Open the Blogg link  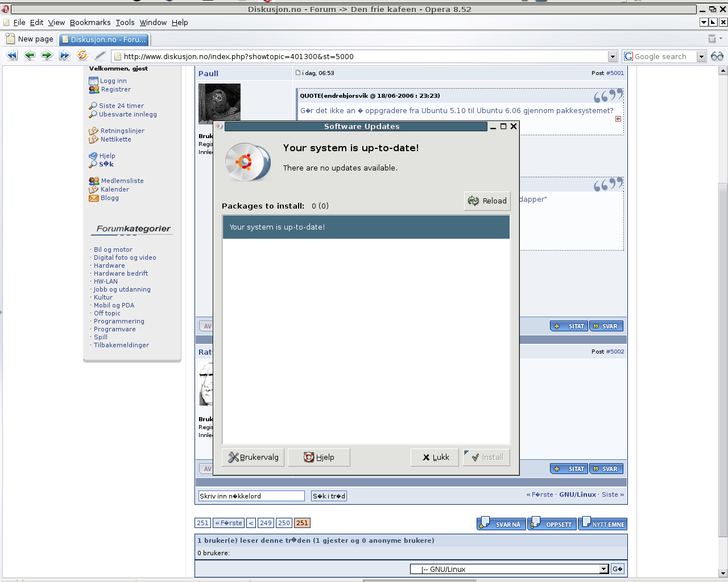[x=109, y=198]
